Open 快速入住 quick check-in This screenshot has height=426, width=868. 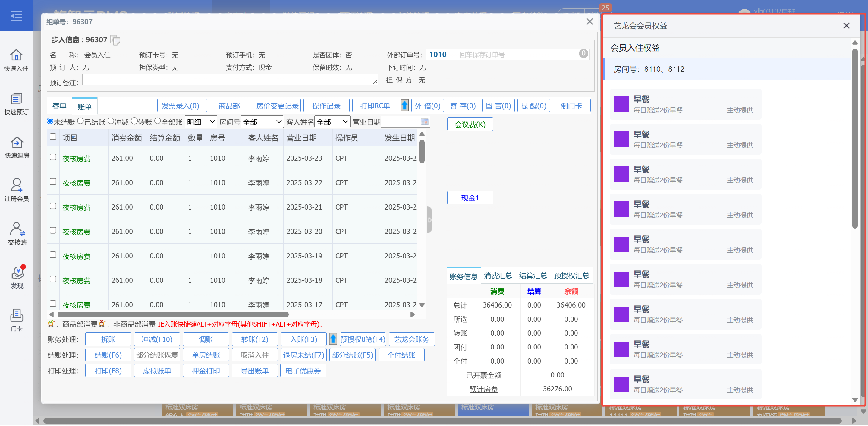[x=16, y=60]
